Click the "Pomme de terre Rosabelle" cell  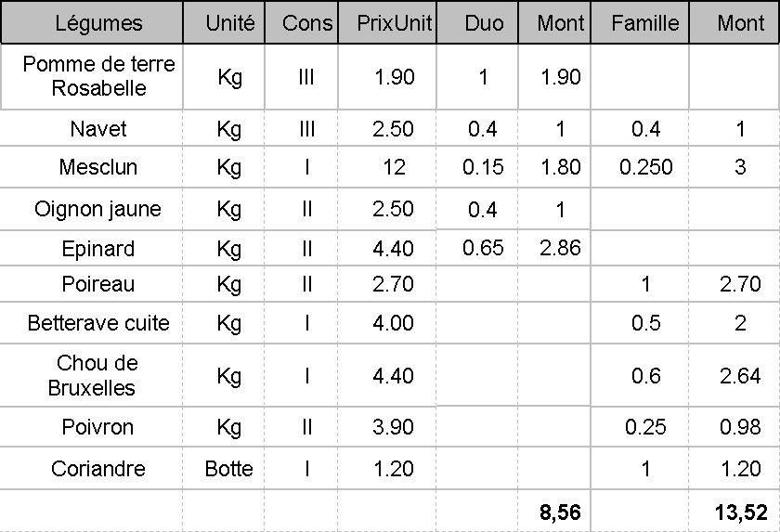tap(98, 76)
